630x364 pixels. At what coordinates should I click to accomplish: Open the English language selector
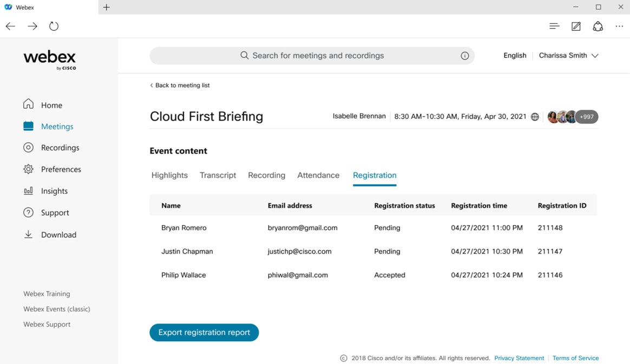click(x=514, y=55)
